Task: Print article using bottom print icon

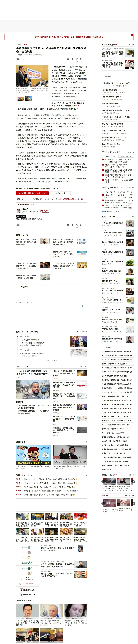Action: (18, 225)
